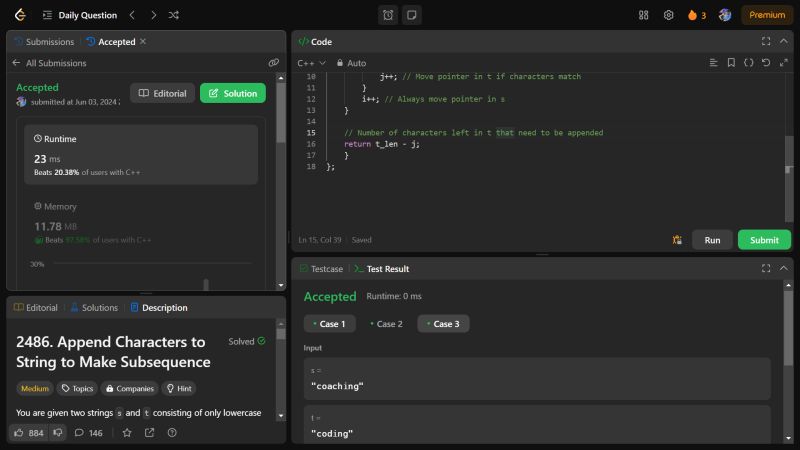Open the notes sticky icon
The height and width of the screenshot is (450, 800).
(x=411, y=15)
